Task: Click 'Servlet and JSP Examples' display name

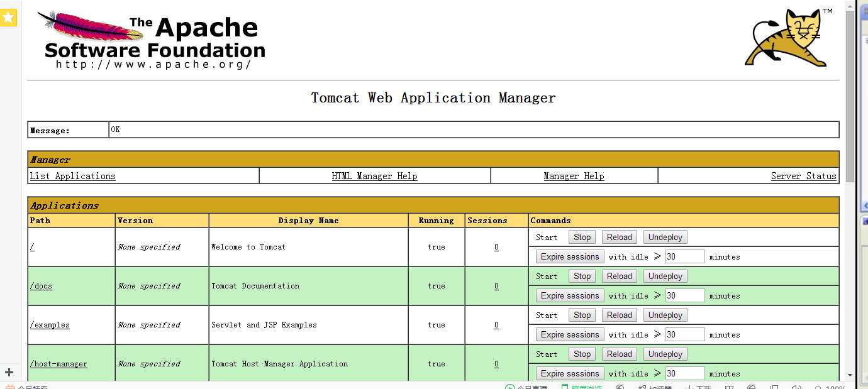Action: [x=264, y=325]
